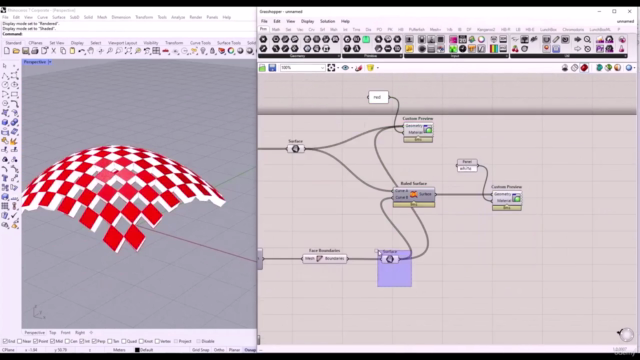Switch to the Top viewport tab

(53, 333)
